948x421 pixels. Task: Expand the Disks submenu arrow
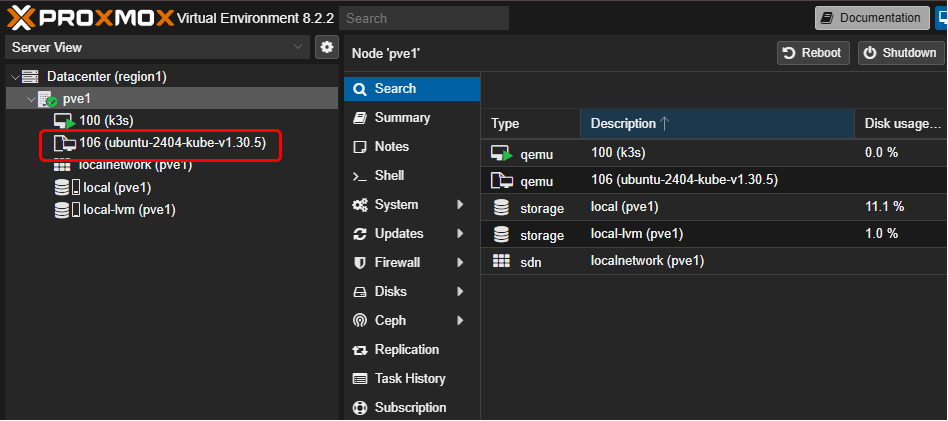point(460,292)
